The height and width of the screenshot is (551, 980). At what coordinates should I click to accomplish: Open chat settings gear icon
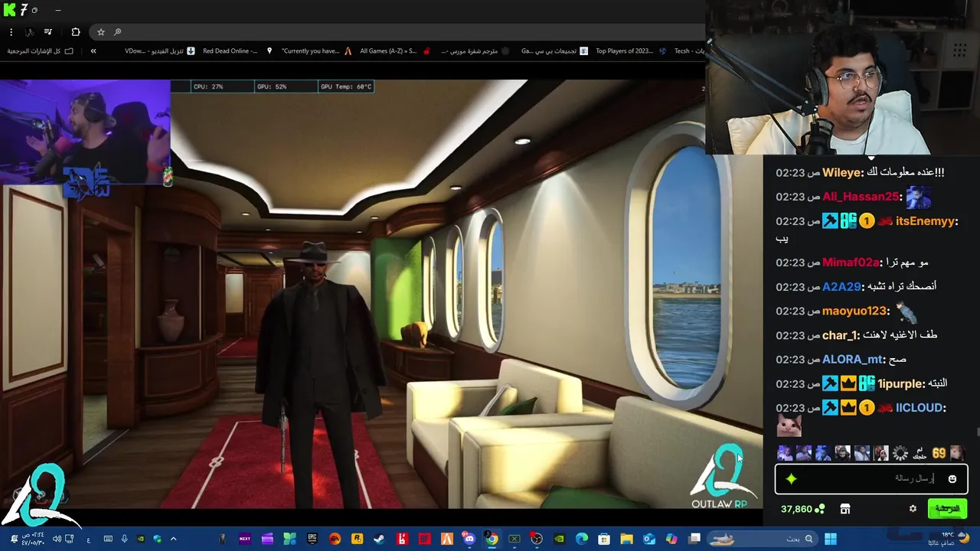(913, 509)
